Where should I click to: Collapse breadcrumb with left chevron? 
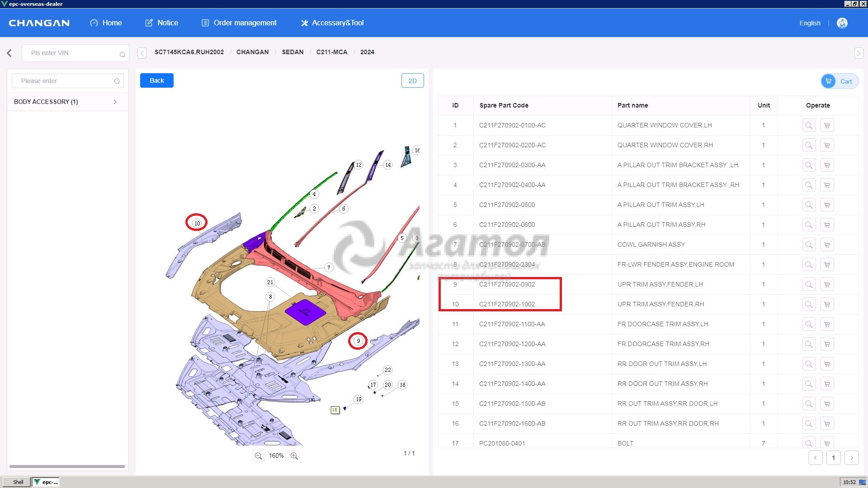[x=142, y=53]
